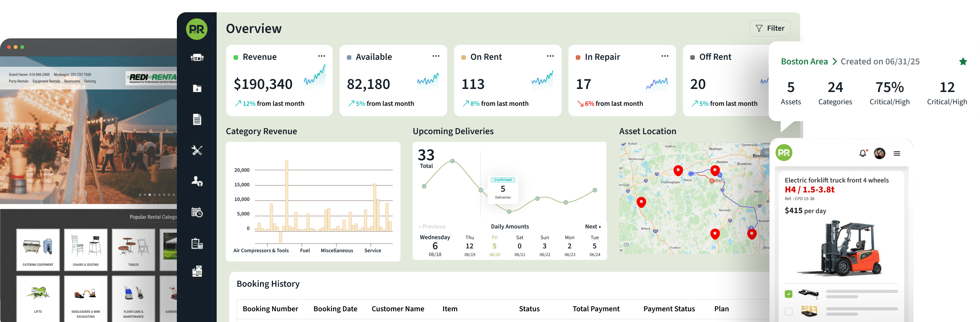
Task: Click the Customer Name column header
Action: pyautogui.click(x=398, y=309)
